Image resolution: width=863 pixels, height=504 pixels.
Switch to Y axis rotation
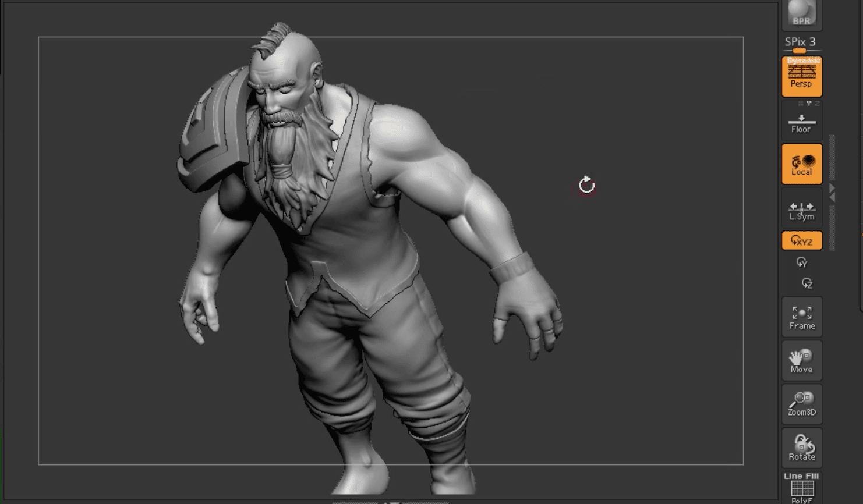click(x=802, y=262)
